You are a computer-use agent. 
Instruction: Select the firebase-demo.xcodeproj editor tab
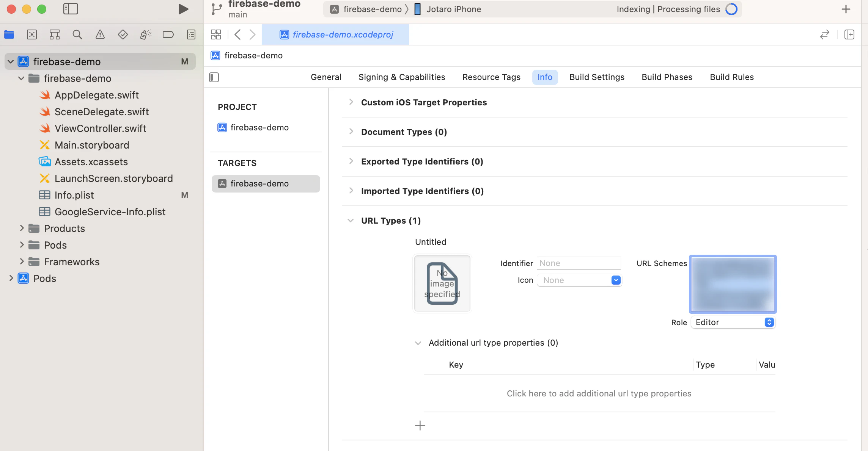(336, 34)
